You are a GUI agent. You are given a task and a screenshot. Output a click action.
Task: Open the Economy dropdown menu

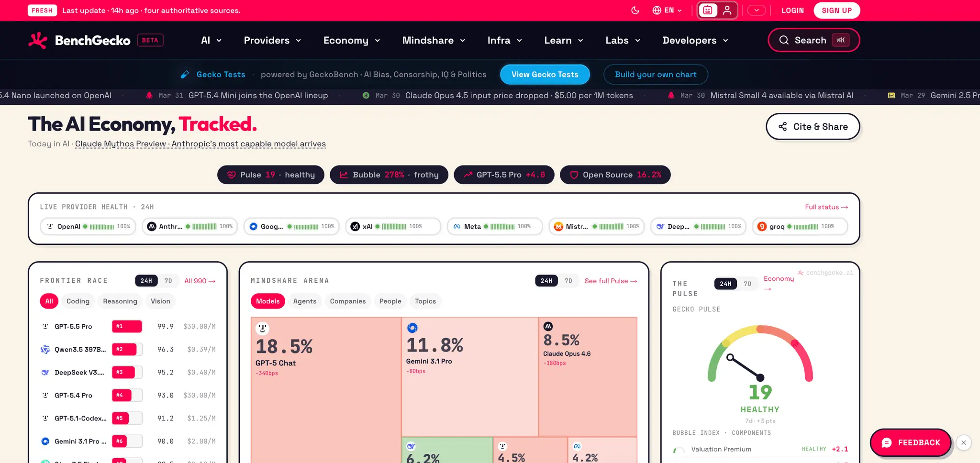point(352,41)
